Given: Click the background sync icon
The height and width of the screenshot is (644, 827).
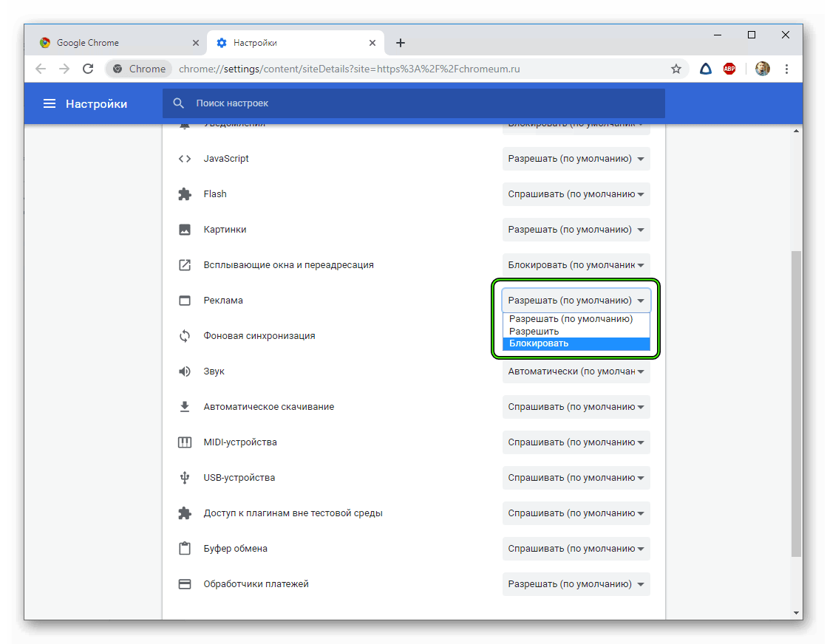Looking at the screenshot, I should tap(185, 336).
